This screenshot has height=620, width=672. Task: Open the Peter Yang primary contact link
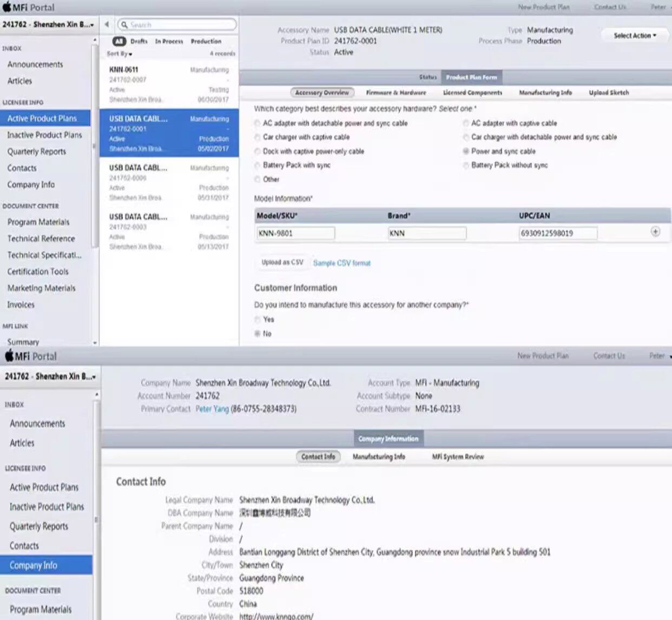[212, 409]
